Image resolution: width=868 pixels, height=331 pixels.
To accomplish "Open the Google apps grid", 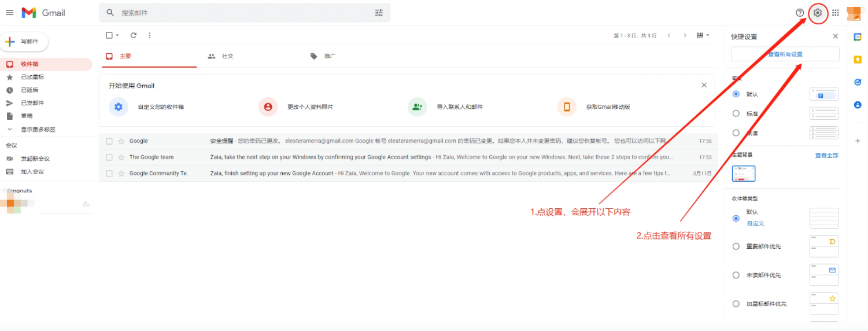I will coord(836,13).
